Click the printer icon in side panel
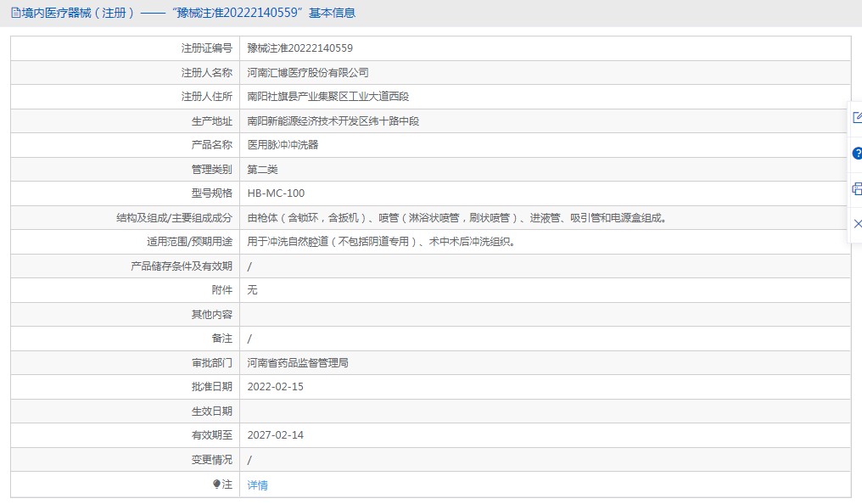 [x=857, y=189]
